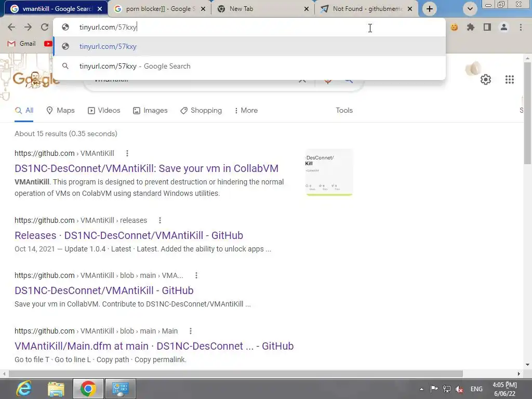Viewport: 532px width, 399px height.
Task: Select the Videos search filter
Action: click(104, 111)
